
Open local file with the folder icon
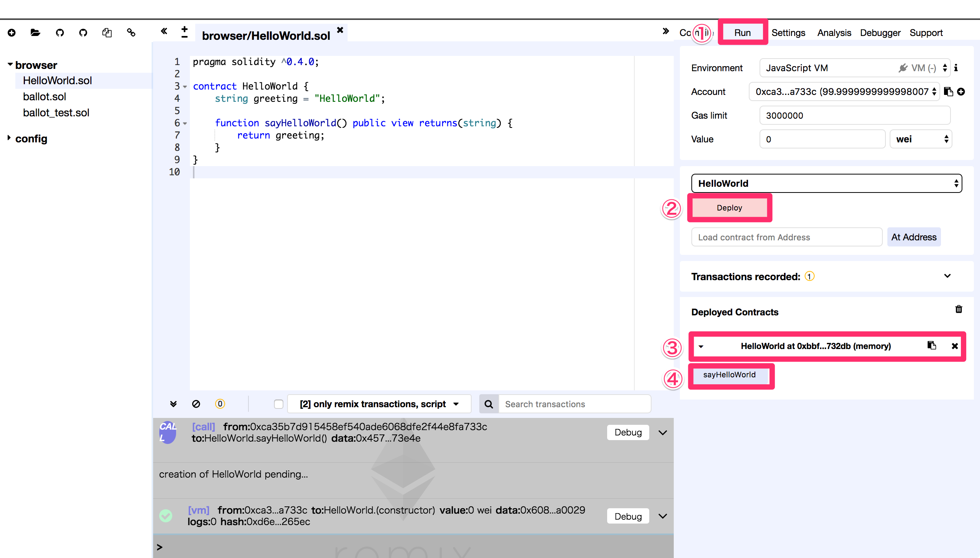[35, 33]
